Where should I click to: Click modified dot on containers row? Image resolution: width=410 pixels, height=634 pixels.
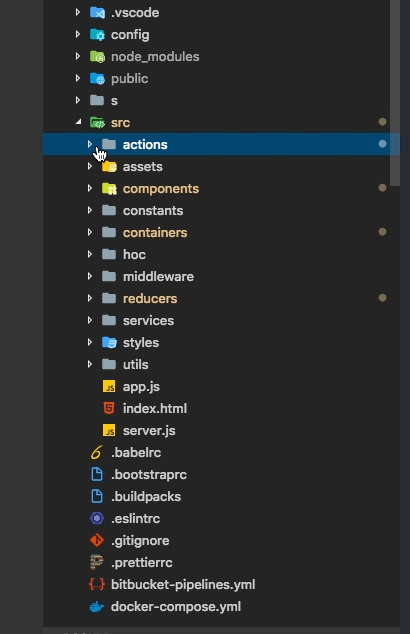point(382,232)
